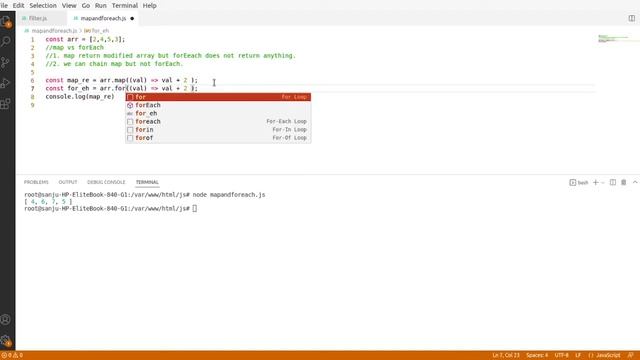This screenshot has width=640, height=360.
Task: Click the console.log(map_re) line
Action: [x=80, y=97]
